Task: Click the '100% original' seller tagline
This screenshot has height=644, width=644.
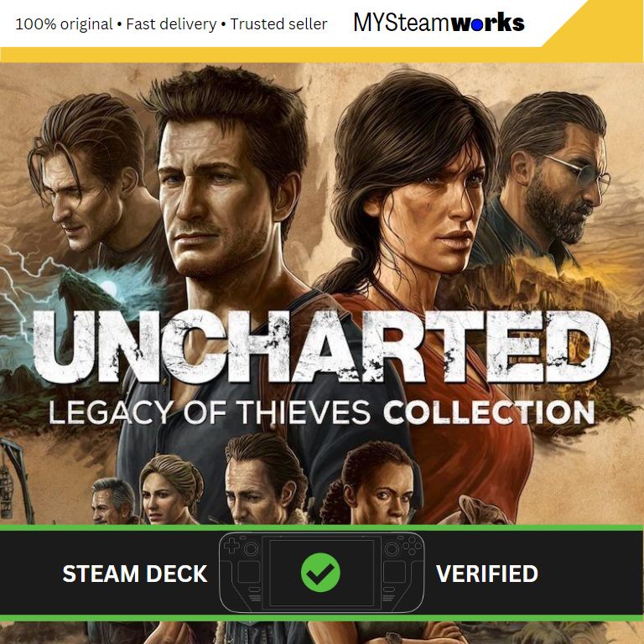Action: pyautogui.click(x=64, y=24)
